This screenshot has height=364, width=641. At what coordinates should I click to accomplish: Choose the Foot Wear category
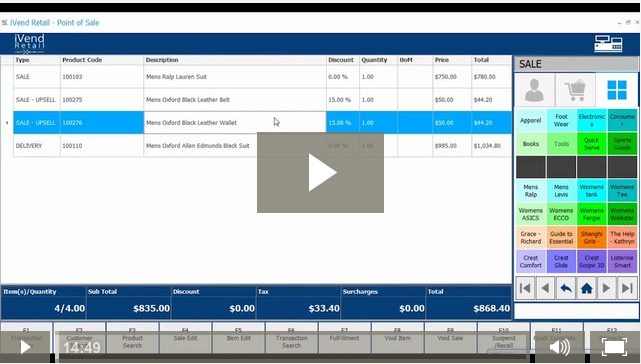[x=561, y=120]
